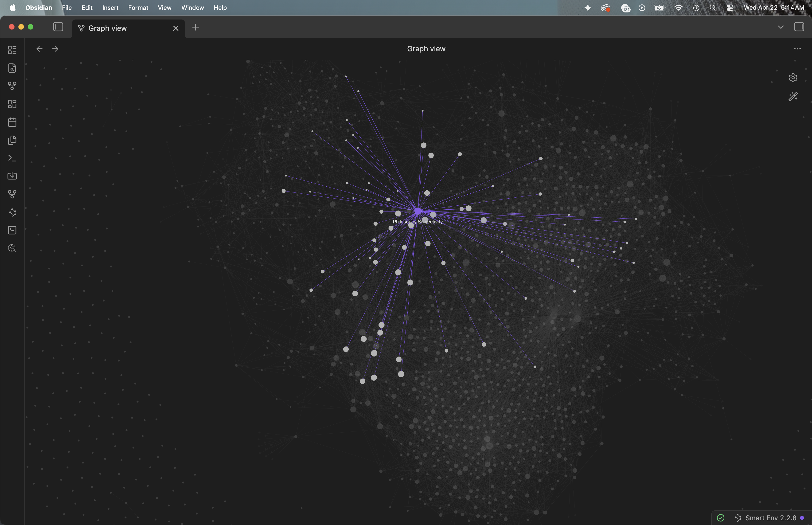Toggle the left sidebar
This screenshot has height=525, width=812.
[58, 27]
